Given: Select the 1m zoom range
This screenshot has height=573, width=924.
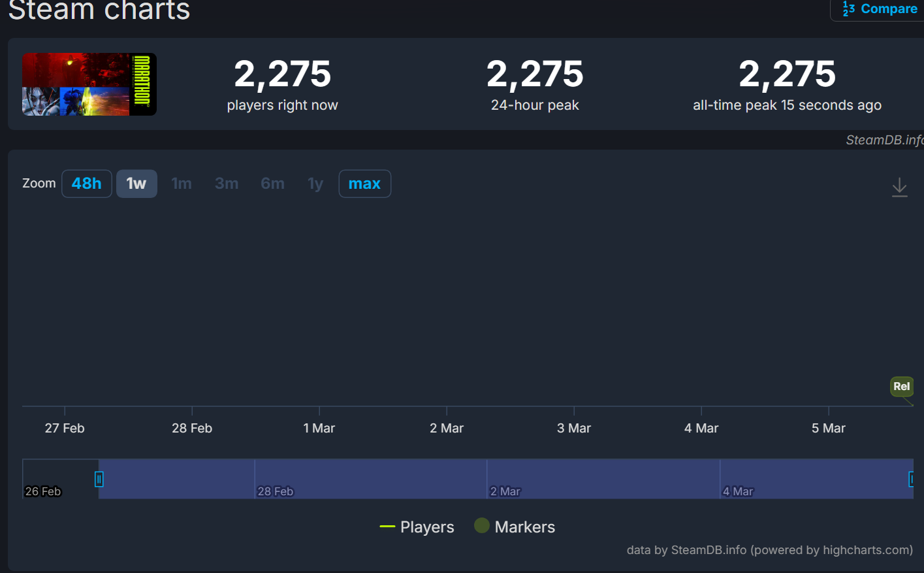Looking at the screenshot, I should 182,184.
